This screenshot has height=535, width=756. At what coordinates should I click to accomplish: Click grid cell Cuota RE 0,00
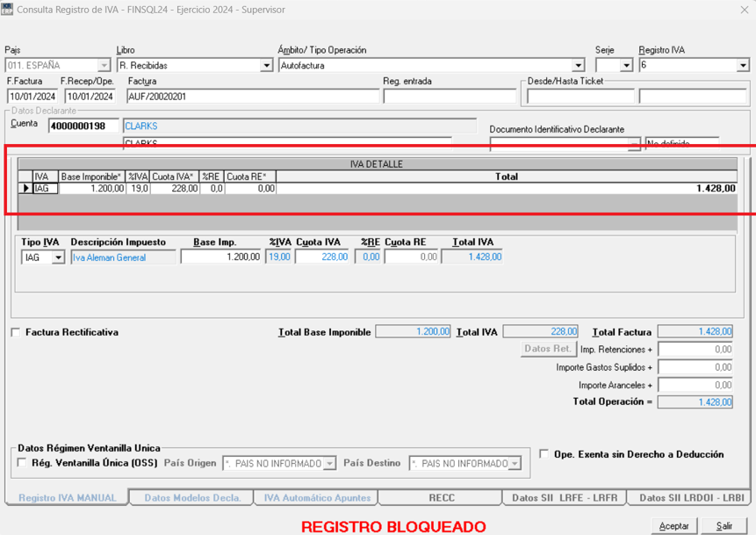250,188
